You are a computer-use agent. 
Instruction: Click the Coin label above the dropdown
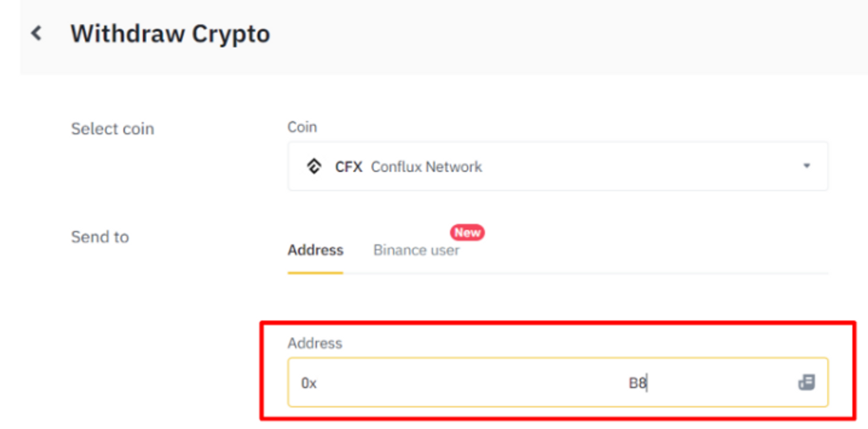302,127
